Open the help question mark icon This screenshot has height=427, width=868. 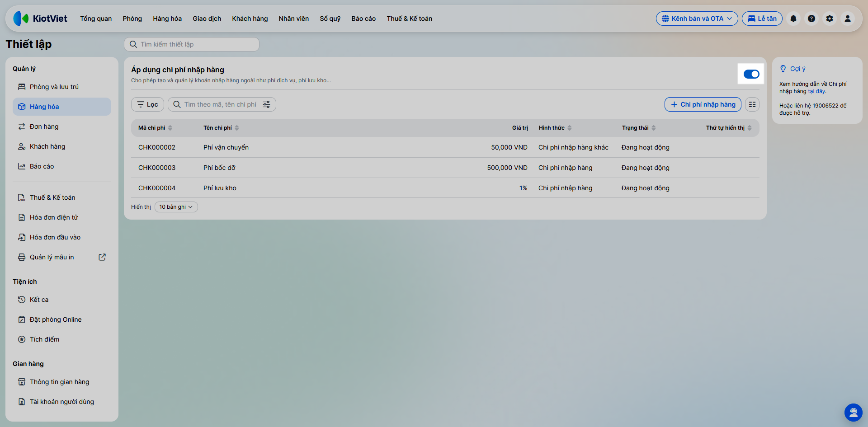pyautogui.click(x=811, y=19)
